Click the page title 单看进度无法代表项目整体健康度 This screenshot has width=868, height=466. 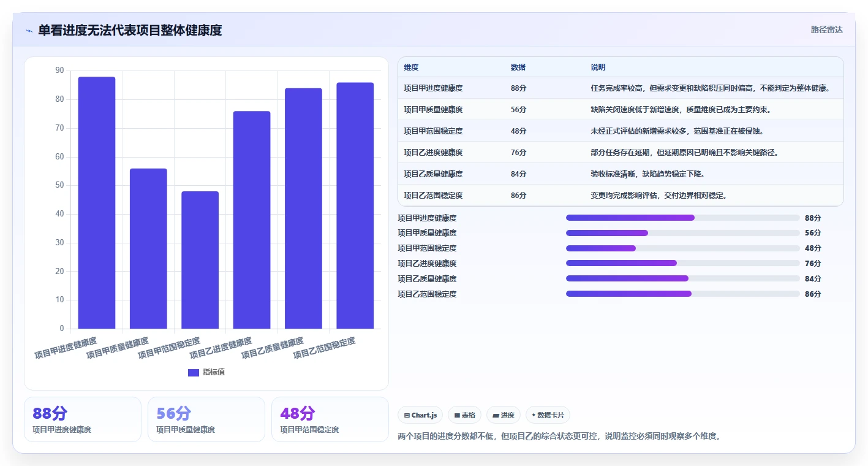(130, 30)
